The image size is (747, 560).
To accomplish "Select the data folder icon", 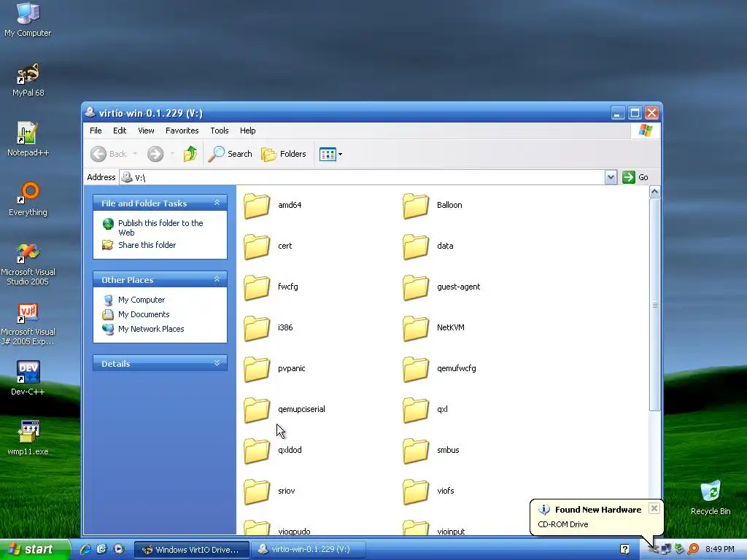I will click(415, 246).
